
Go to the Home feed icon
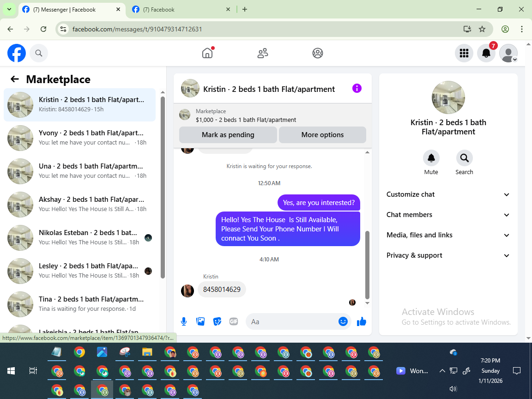point(207,53)
